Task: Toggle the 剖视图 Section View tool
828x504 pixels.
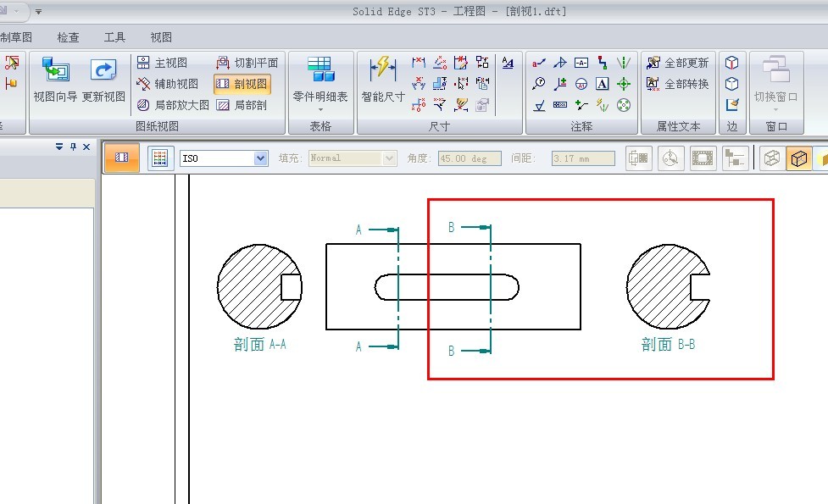Action: [242, 84]
